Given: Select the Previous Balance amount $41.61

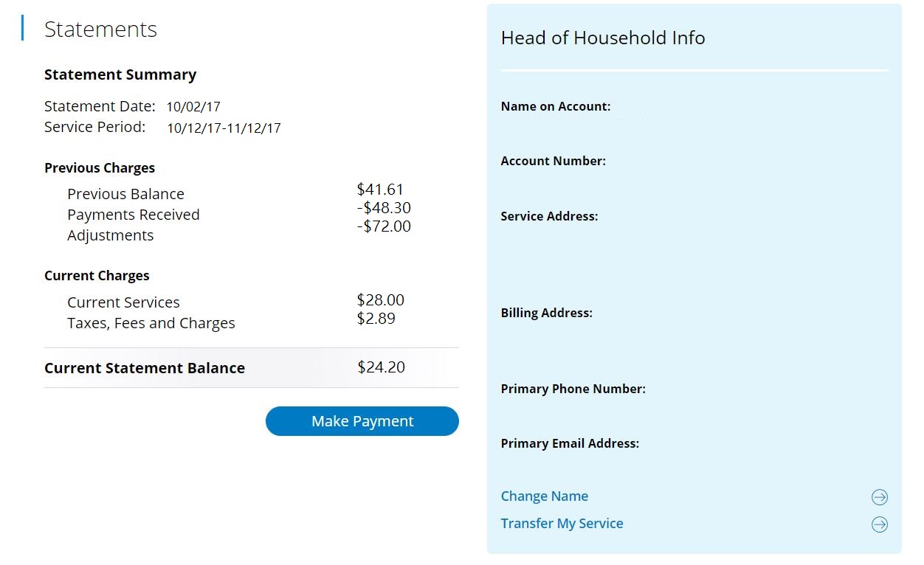Looking at the screenshot, I should coord(380,190).
